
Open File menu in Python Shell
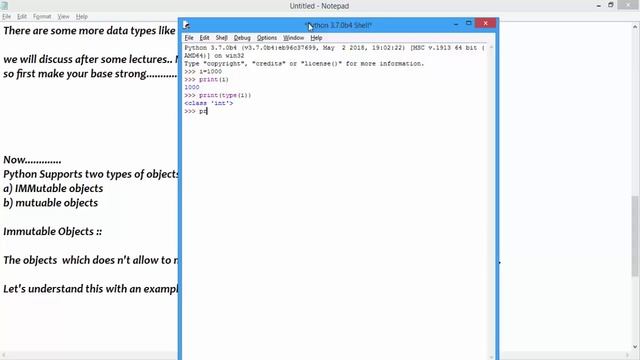[x=189, y=38]
